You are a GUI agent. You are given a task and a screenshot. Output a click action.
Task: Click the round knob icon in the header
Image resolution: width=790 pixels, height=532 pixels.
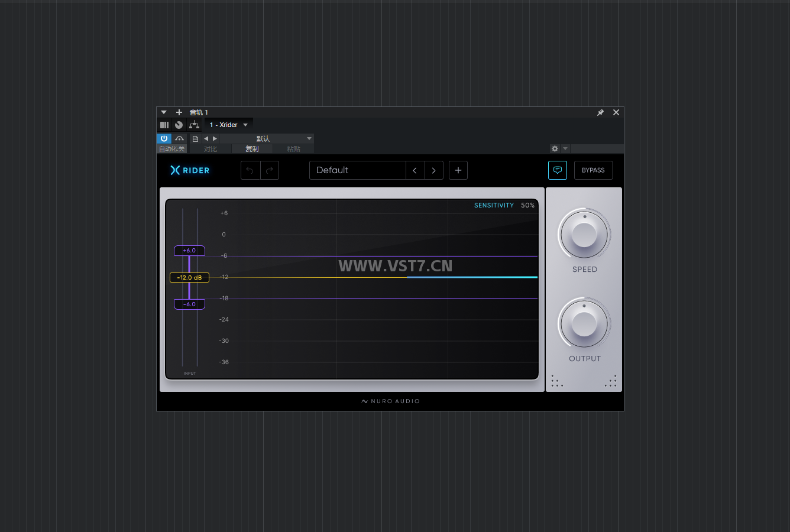(x=179, y=125)
